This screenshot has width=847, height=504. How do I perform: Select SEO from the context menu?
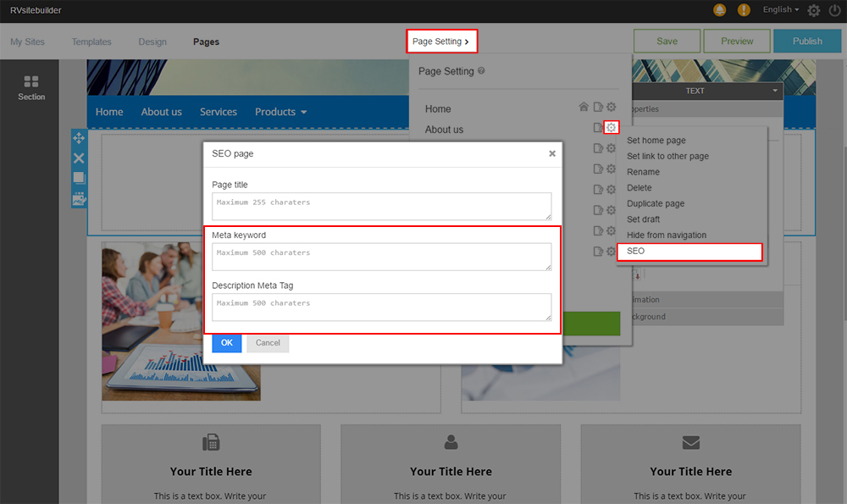(689, 252)
